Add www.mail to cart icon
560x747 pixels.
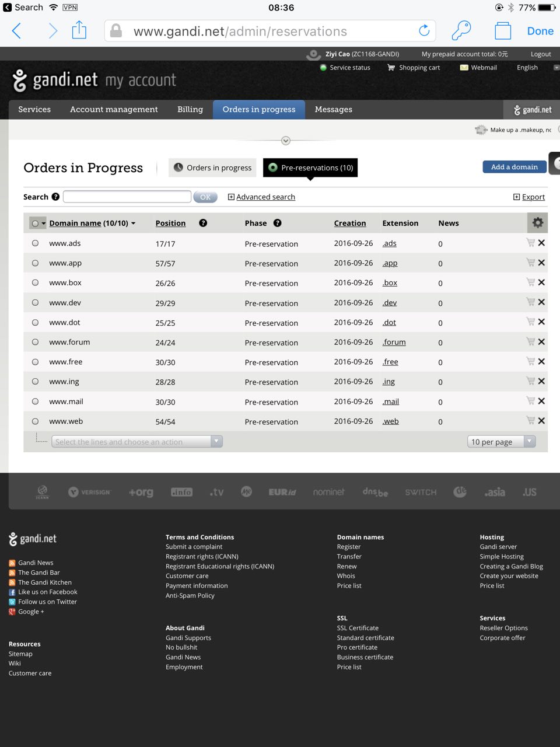pos(530,400)
